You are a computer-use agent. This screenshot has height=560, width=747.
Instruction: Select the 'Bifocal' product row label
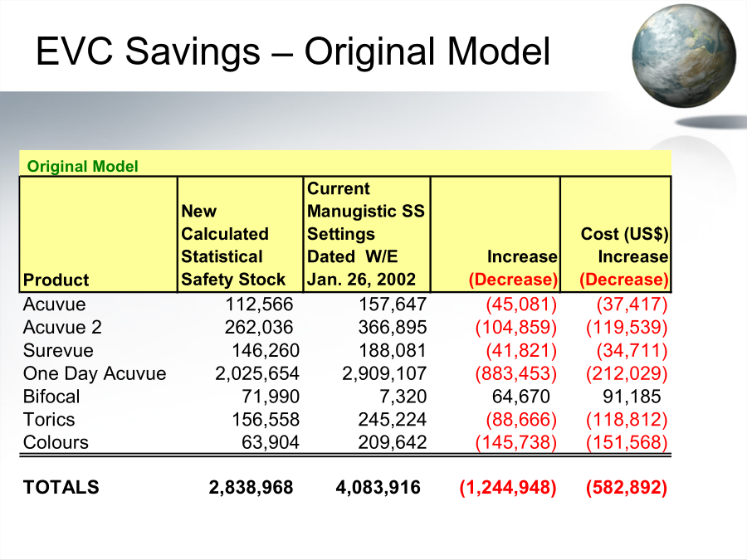click(x=51, y=397)
